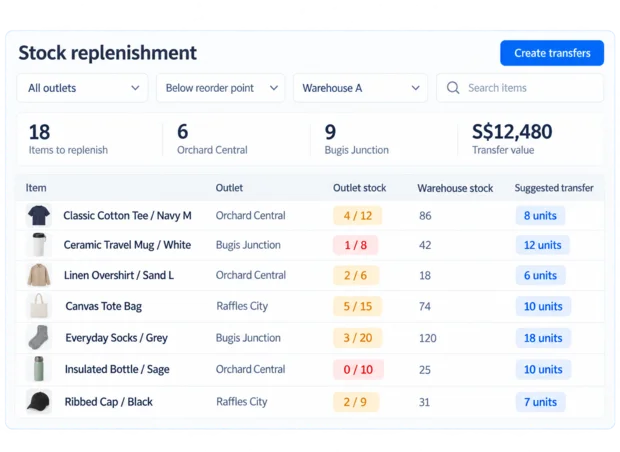Click Raffles City in Canvas Tote Bag row

pyautogui.click(x=242, y=306)
